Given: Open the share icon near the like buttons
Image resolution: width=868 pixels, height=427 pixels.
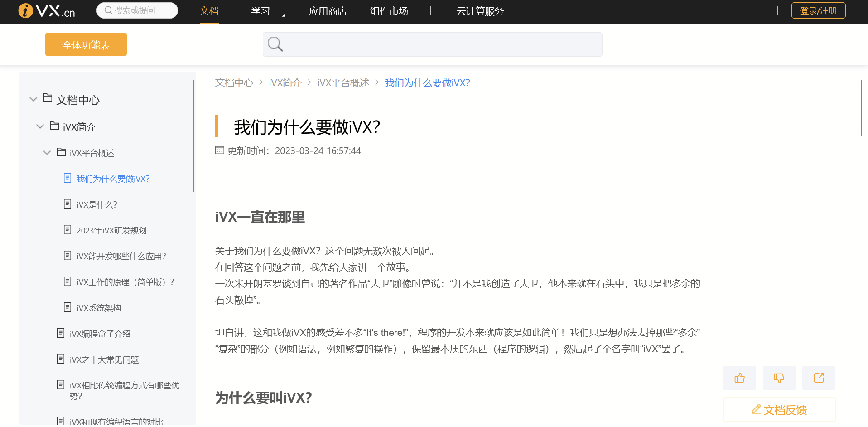Looking at the screenshot, I should (818, 378).
